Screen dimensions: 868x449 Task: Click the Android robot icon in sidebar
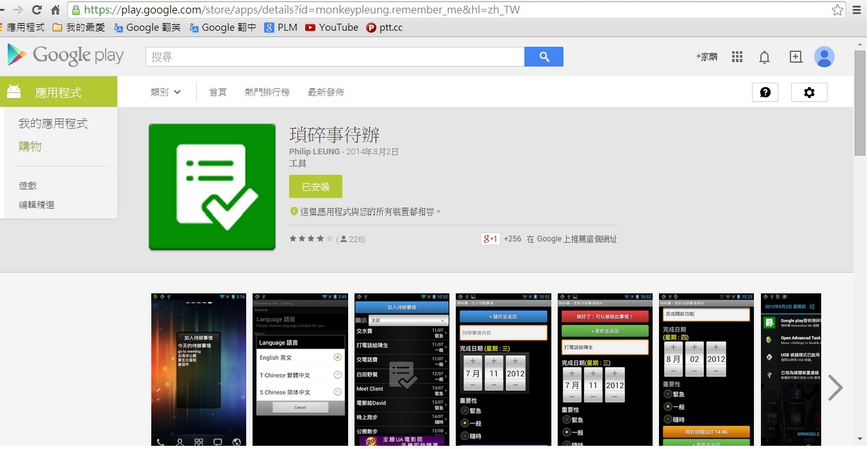pos(13,92)
